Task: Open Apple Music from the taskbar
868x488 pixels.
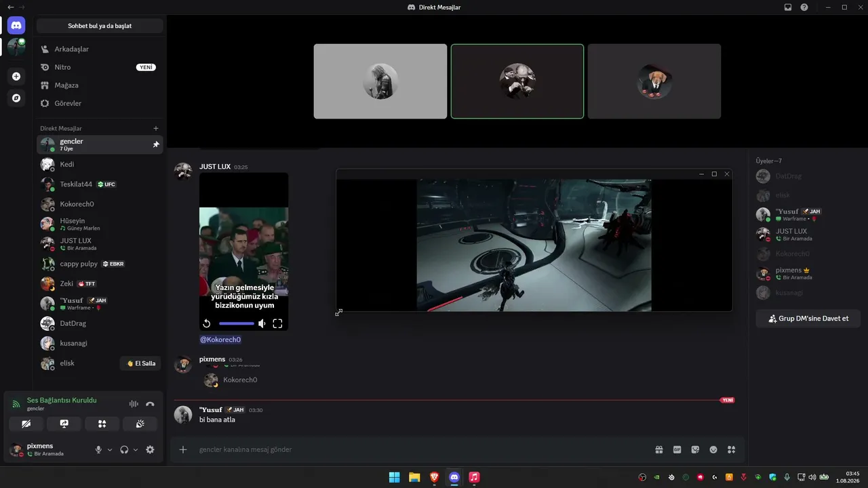Action: pos(475,477)
